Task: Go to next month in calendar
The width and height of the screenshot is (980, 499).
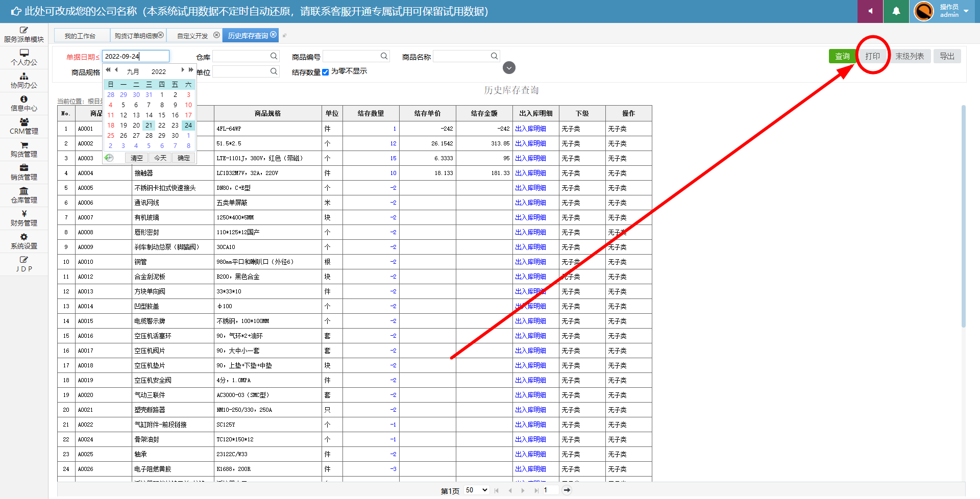Action: tap(183, 70)
